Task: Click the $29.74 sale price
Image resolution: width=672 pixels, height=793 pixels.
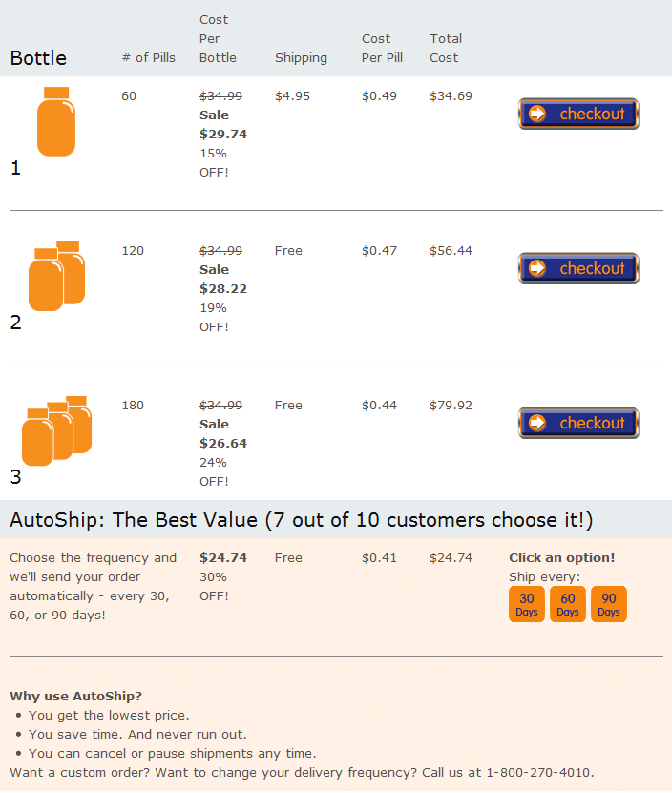Action: click(x=223, y=134)
